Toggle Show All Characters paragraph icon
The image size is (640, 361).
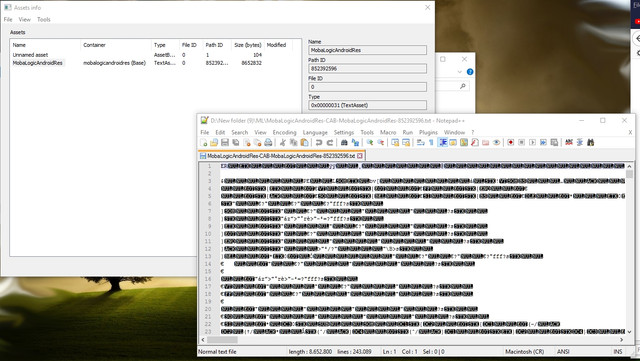point(431,143)
